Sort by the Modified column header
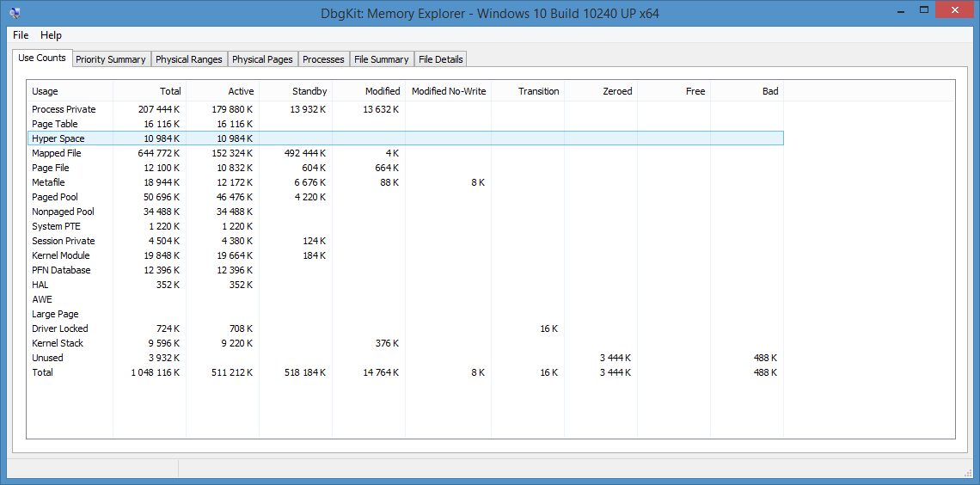This screenshot has width=980, height=485. (x=369, y=91)
